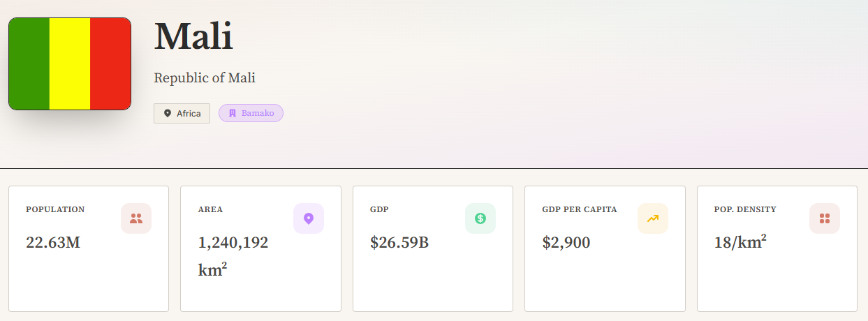
Task: Click the location pin icon in Africa tag
Action: [168, 113]
